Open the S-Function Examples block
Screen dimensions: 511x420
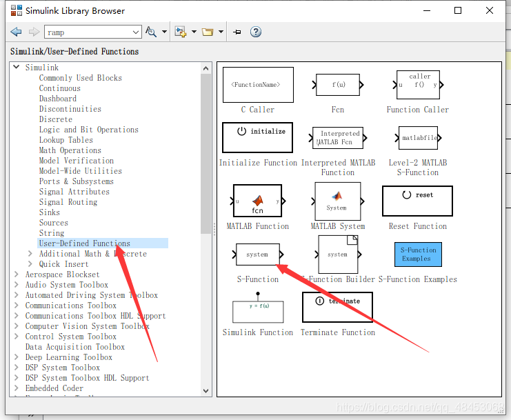pos(418,254)
